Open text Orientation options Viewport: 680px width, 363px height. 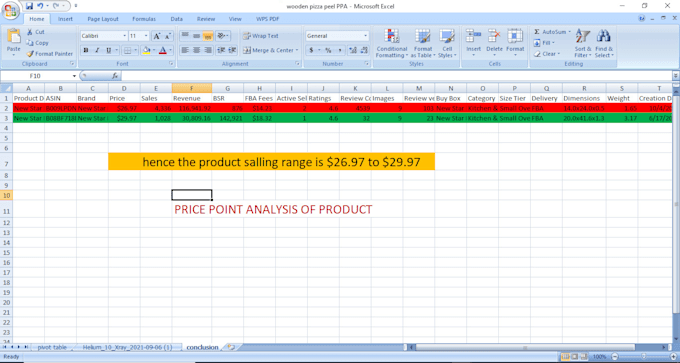pyautogui.click(x=222, y=36)
